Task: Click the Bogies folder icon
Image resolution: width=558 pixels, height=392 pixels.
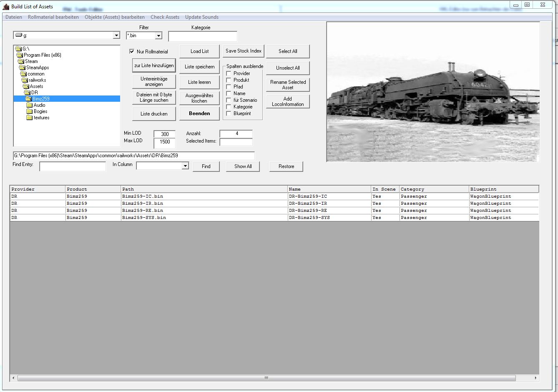Action: coord(29,111)
